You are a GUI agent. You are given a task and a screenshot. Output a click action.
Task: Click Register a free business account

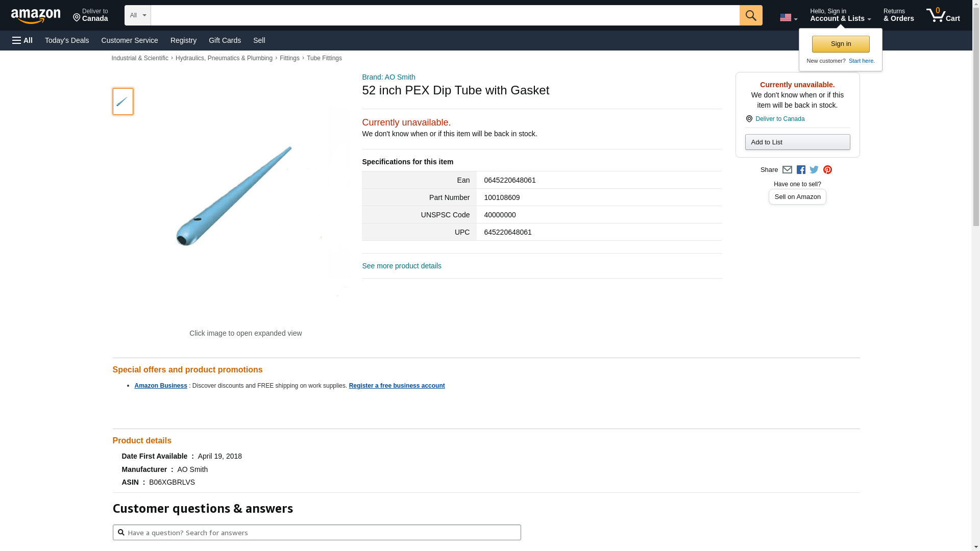coord(397,386)
